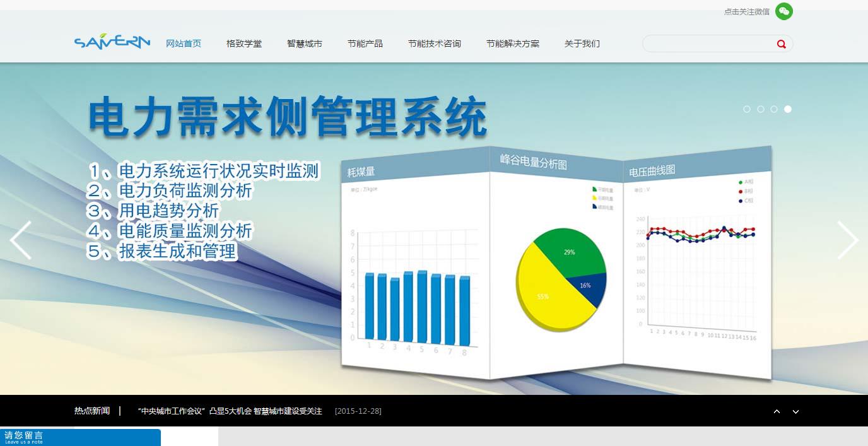Click the blue 16% pie slice
The width and height of the screenshot is (868, 446).
pos(589,288)
